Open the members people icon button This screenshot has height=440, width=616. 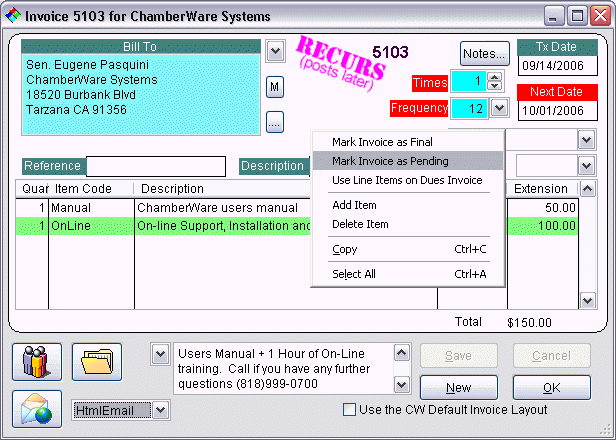(x=37, y=362)
